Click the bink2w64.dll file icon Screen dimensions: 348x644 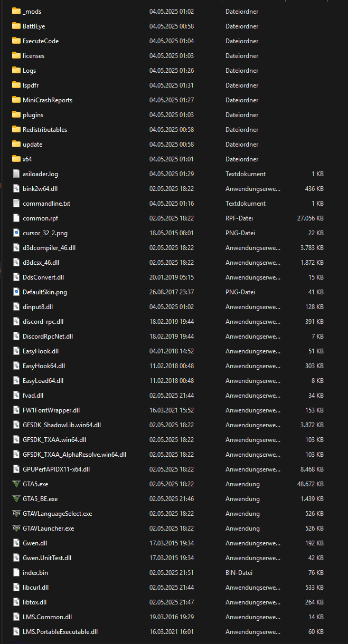tap(16, 188)
